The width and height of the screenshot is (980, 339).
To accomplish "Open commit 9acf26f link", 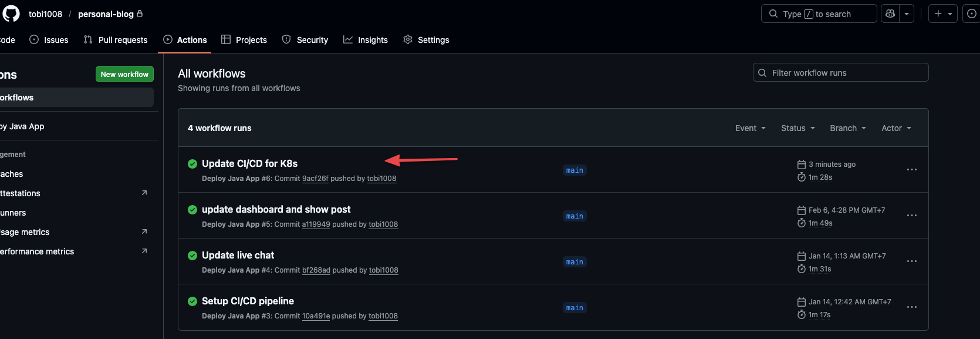I will click(315, 179).
